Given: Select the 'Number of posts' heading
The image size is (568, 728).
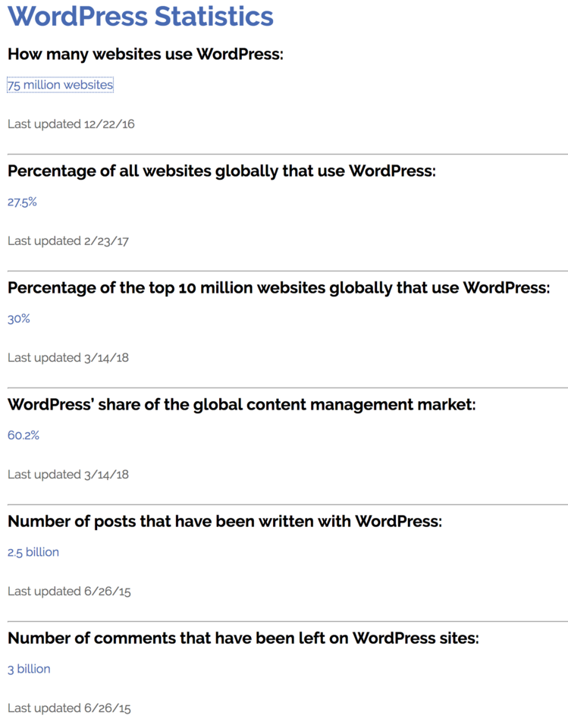Looking at the screenshot, I should tap(224, 522).
